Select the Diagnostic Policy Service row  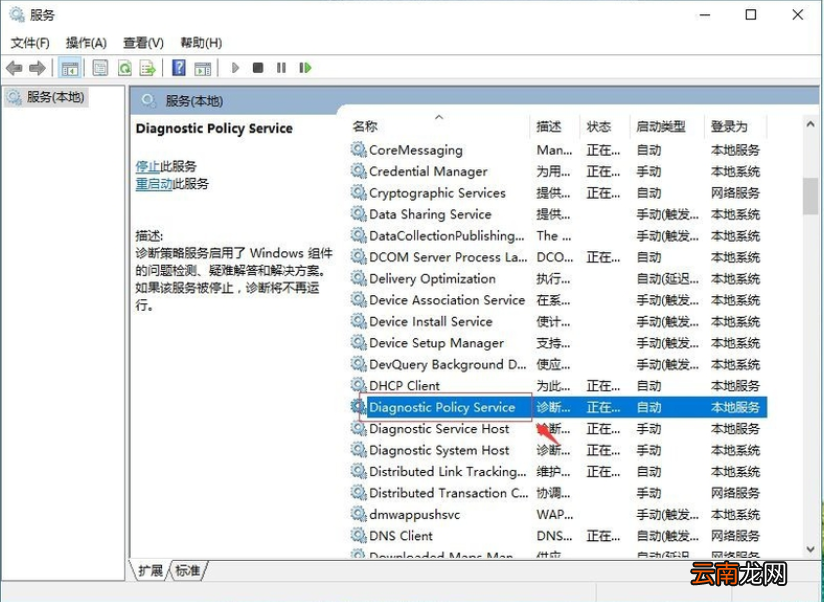click(x=559, y=407)
